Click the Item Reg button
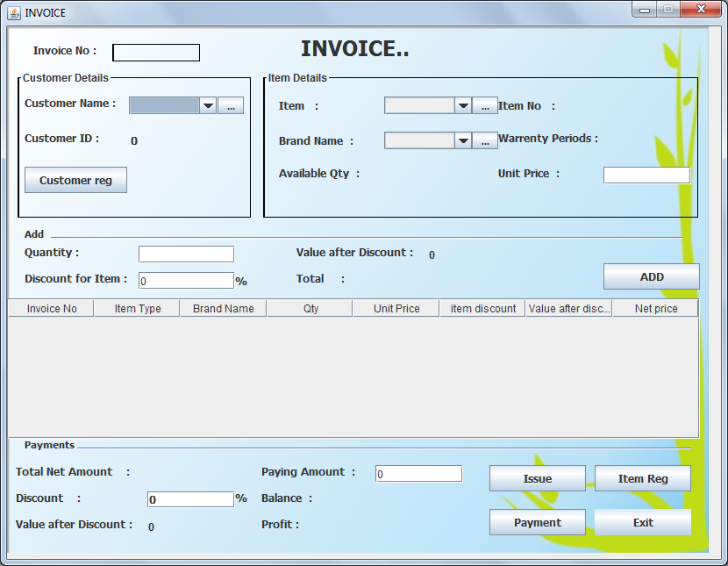Image resolution: width=728 pixels, height=566 pixels. [x=642, y=478]
